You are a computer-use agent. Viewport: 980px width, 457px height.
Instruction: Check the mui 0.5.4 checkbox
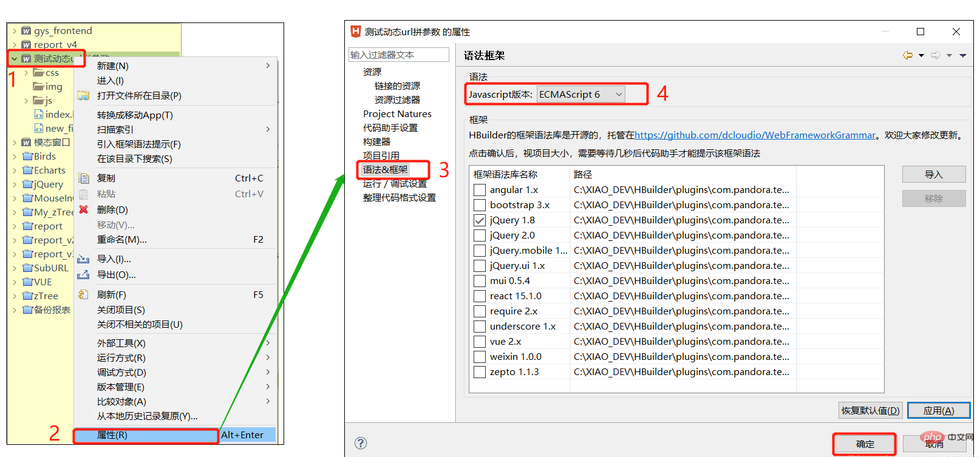point(480,281)
